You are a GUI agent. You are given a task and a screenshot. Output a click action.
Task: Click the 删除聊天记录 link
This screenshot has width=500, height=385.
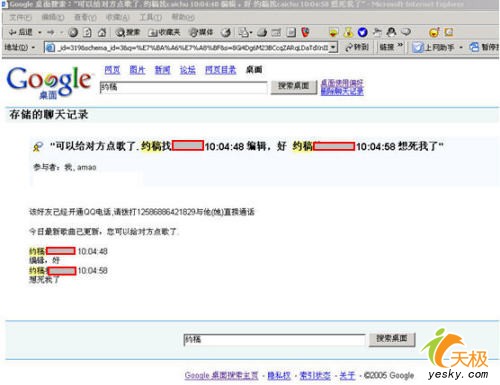pyautogui.click(x=342, y=91)
